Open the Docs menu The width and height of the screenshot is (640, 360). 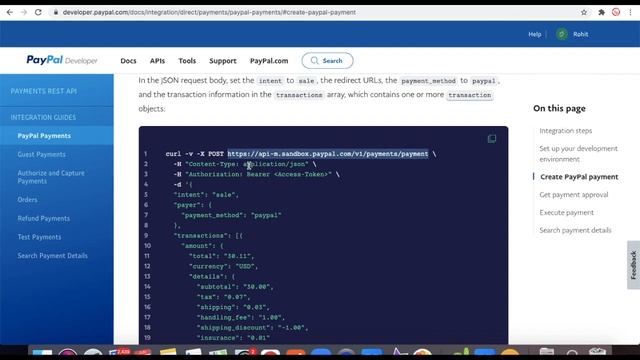click(x=128, y=61)
